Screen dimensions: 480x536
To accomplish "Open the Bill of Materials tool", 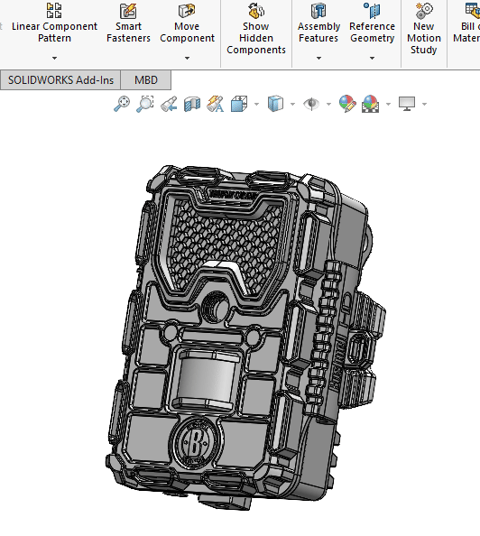I will click(467, 23).
